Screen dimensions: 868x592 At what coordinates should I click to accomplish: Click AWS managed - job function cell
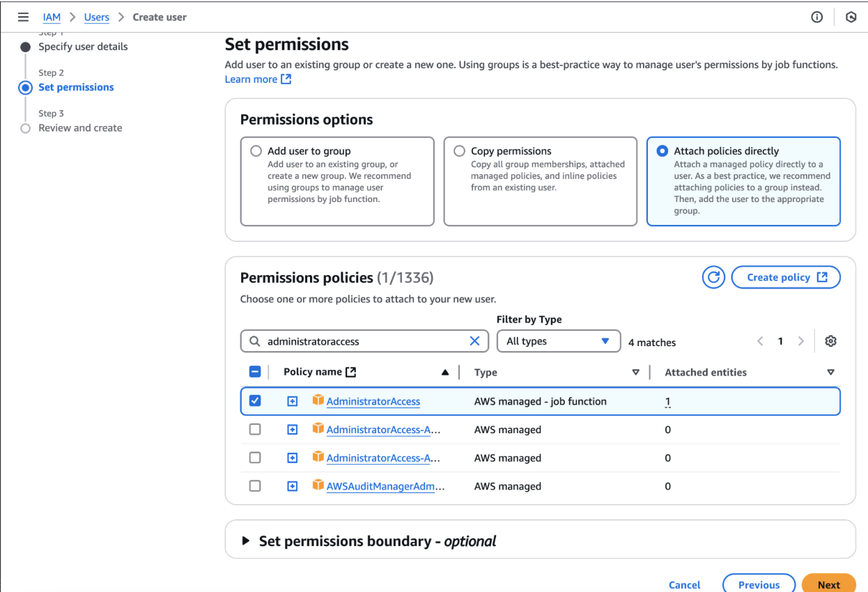coord(541,401)
